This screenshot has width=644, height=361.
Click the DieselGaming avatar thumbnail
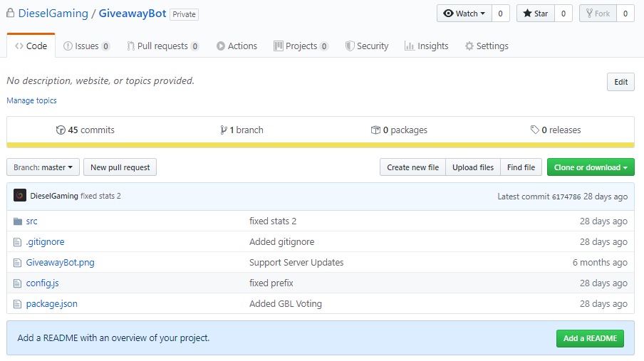[20, 196]
